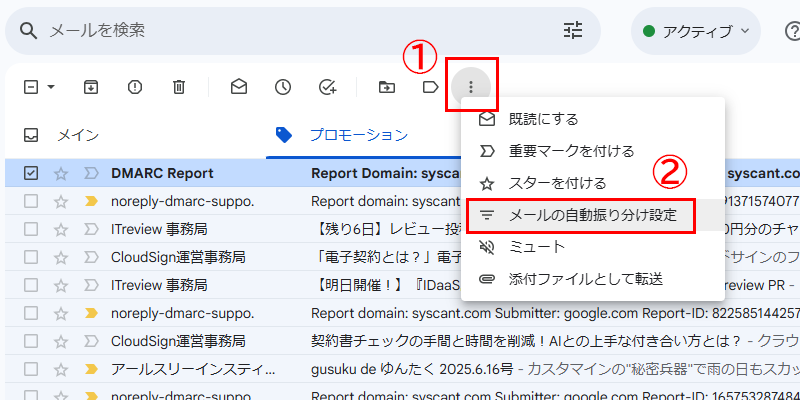Open the three-dot More options menu

[471, 87]
